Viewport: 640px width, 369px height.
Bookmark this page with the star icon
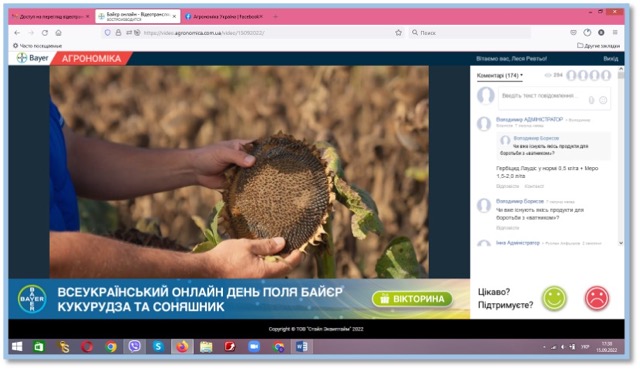point(398,33)
